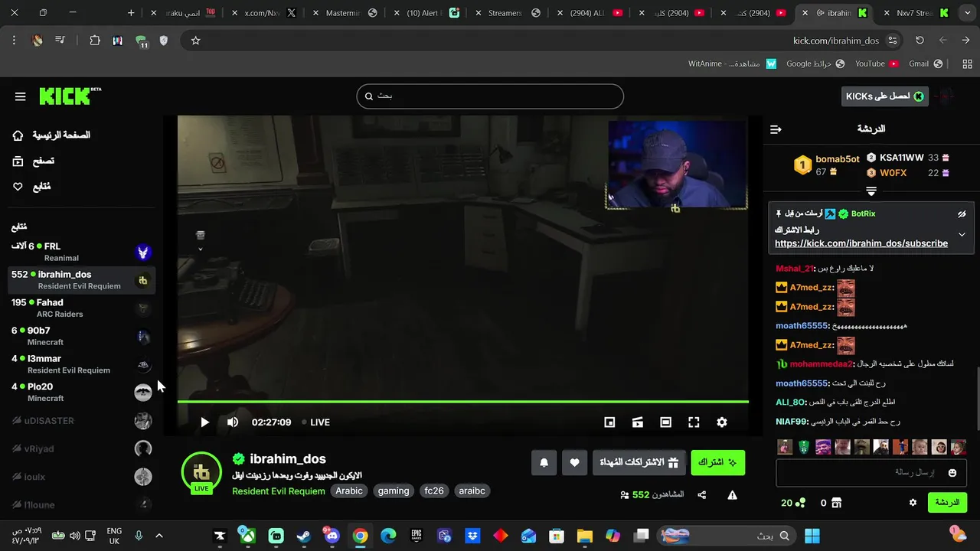This screenshot has width=980, height=551.
Task: Share the stream via share icon
Action: tap(702, 495)
